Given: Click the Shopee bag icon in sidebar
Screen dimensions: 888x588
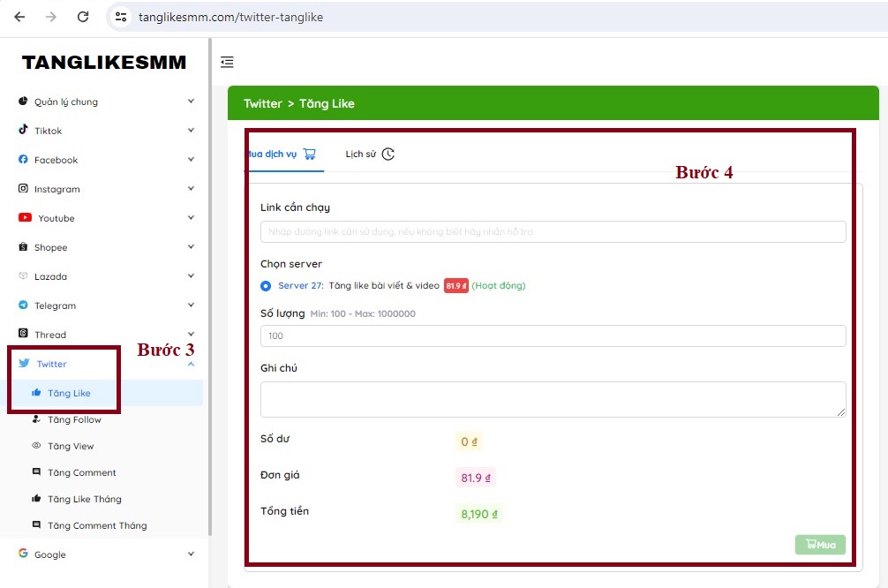Looking at the screenshot, I should 23,247.
